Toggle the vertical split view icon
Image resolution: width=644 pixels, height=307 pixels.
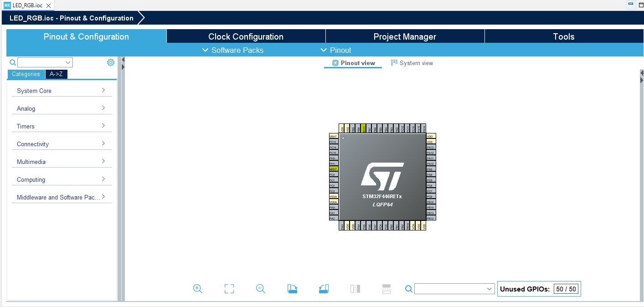[x=355, y=288]
